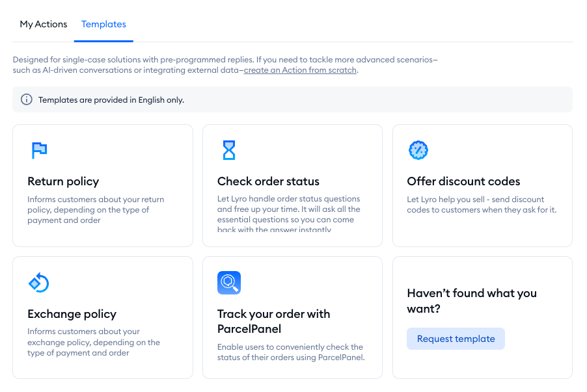Click the discount codes description text
Viewport: 587px width, 392px height.
pyautogui.click(x=482, y=205)
